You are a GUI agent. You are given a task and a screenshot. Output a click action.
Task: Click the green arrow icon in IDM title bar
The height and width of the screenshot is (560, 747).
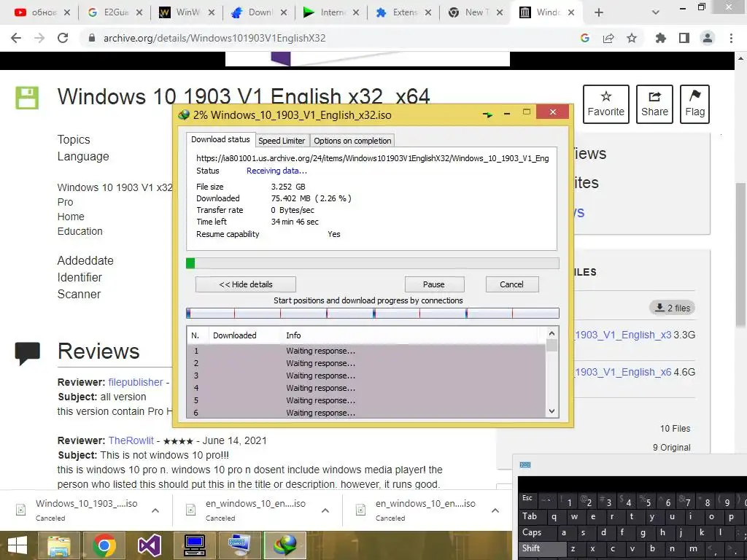(x=487, y=114)
